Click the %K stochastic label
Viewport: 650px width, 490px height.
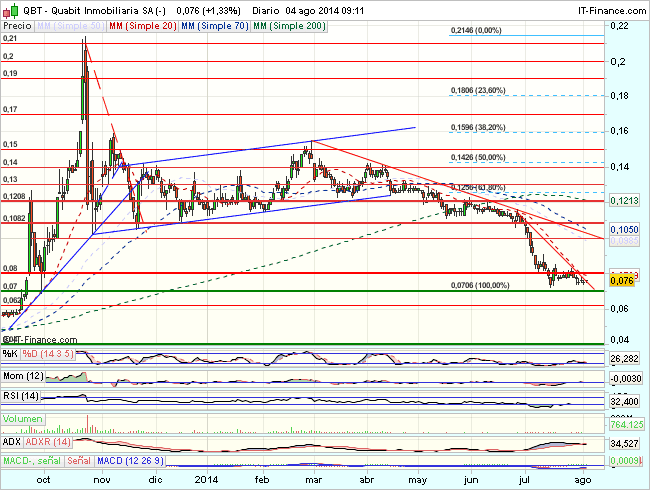[10, 354]
